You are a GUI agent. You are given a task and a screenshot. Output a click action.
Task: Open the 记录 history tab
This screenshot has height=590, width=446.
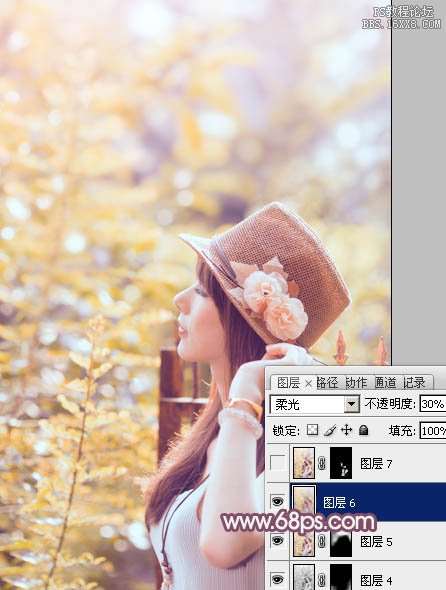[x=414, y=383]
